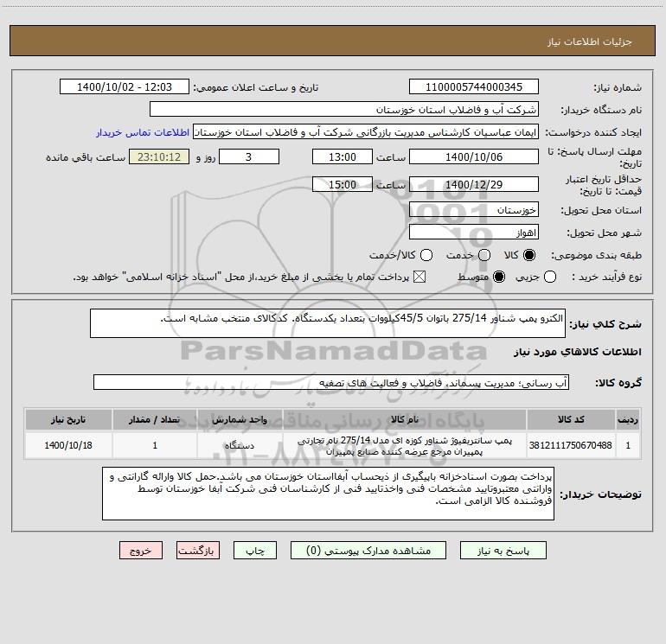The image size is (666, 644).
Task: Select the خدمت radio button
Action: click(484, 255)
